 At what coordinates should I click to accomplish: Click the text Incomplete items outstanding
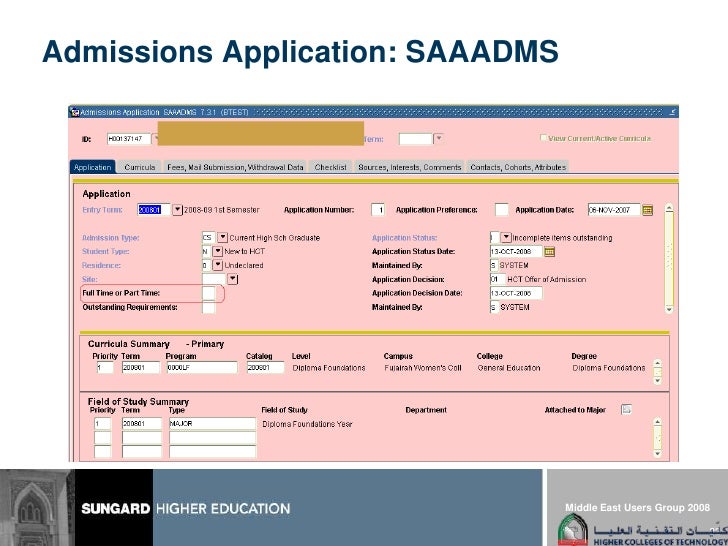point(562,238)
